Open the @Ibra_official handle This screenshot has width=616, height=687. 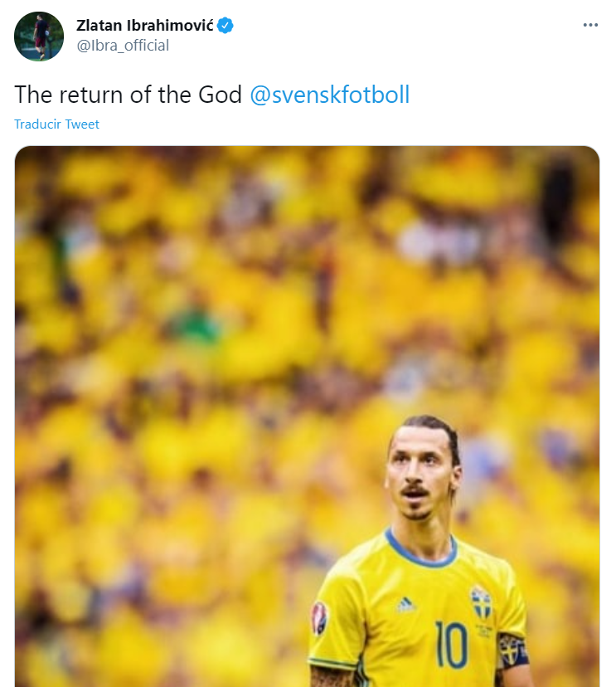[123, 46]
